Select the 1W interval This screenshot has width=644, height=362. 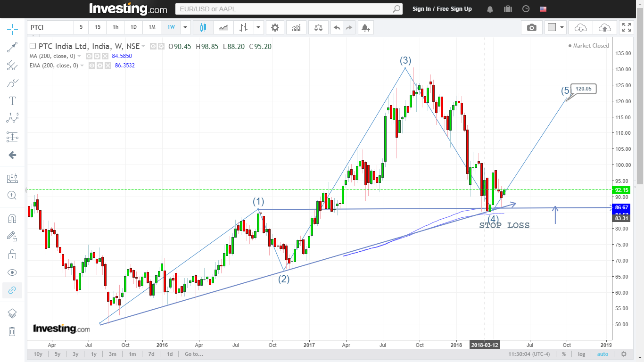coord(171,27)
